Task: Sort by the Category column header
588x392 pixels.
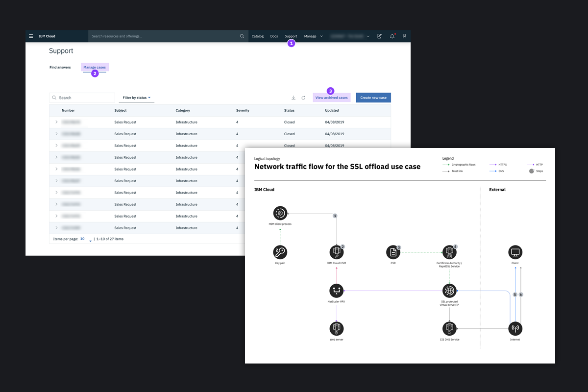Action: (183, 110)
